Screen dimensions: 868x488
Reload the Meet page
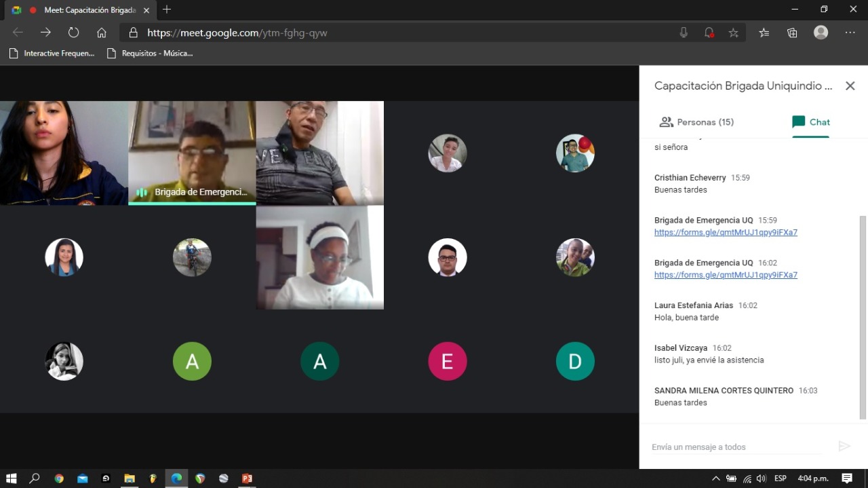pyautogui.click(x=73, y=33)
